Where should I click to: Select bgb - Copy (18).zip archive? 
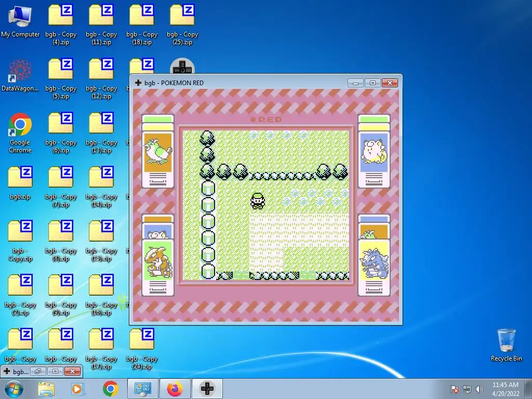coord(142,24)
